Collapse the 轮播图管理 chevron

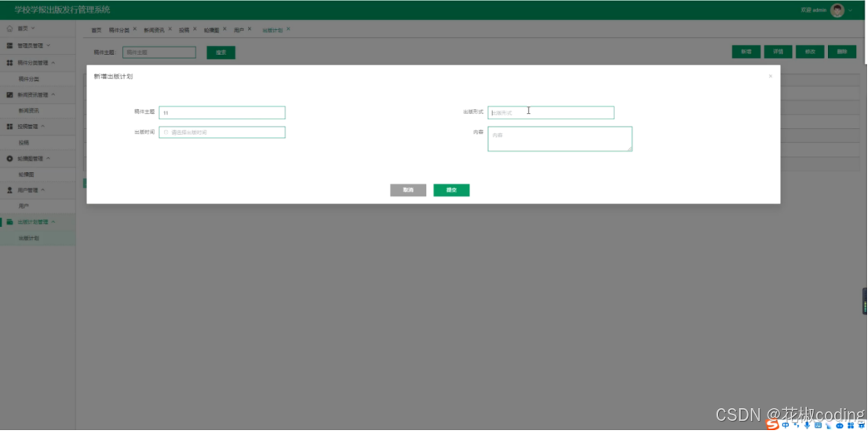[x=48, y=159]
